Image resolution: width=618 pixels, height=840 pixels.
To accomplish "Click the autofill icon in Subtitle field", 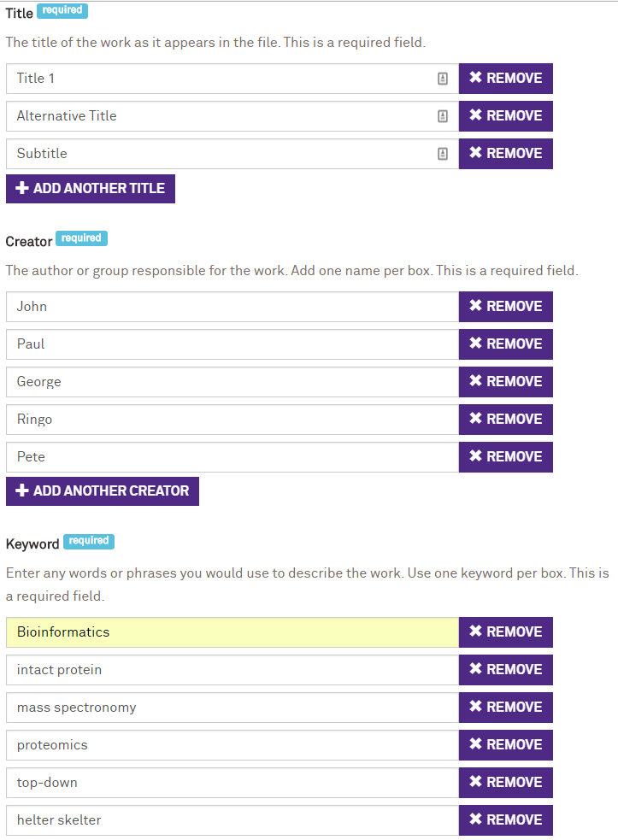I will (x=443, y=154).
